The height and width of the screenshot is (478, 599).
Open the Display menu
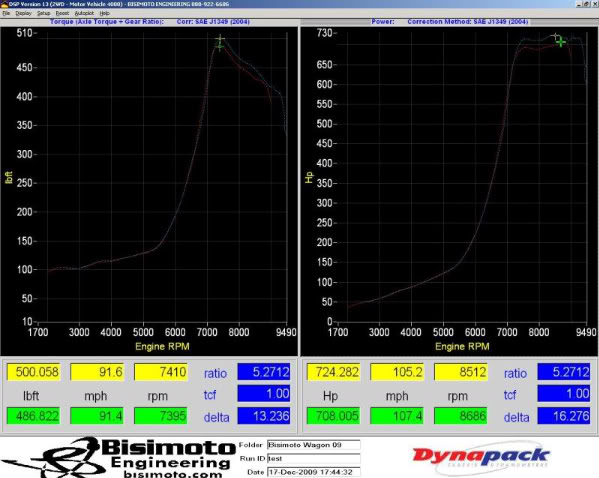[x=23, y=13]
